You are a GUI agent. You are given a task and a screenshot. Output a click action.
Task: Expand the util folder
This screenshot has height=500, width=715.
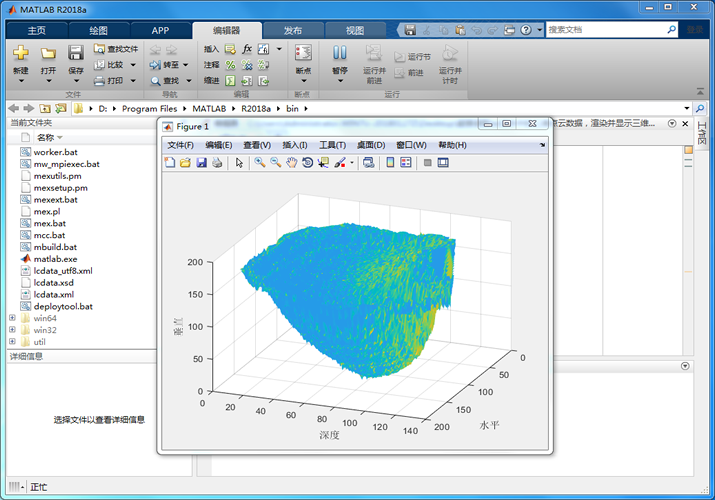[12, 341]
